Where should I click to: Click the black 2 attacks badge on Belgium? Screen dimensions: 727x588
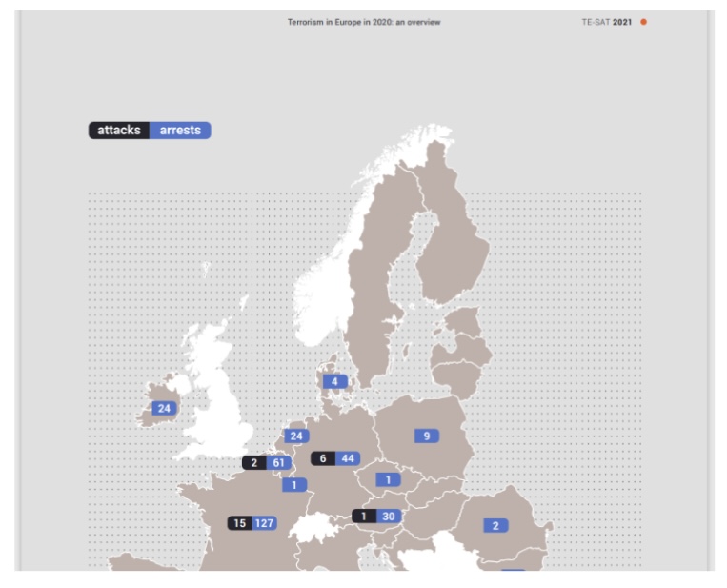tap(254, 463)
